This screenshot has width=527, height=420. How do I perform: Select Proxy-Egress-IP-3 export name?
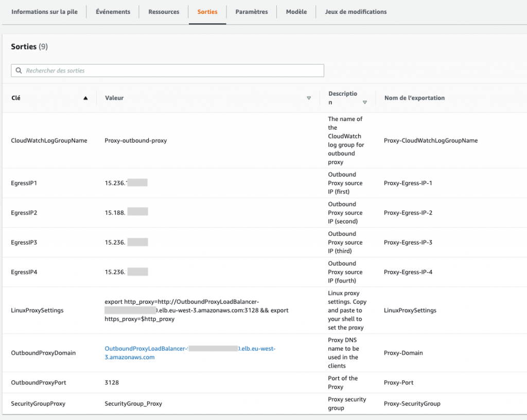pyautogui.click(x=408, y=242)
